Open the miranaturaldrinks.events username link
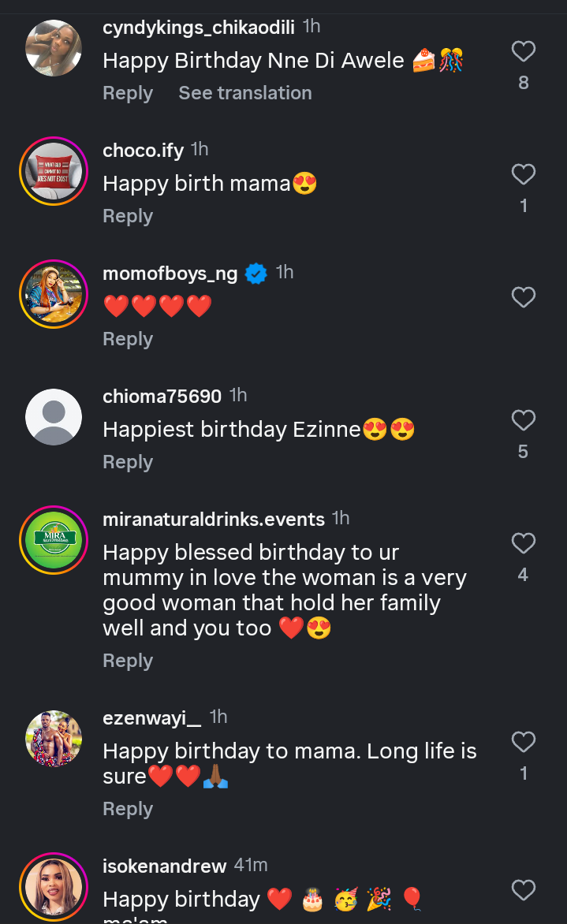The width and height of the screenshot is (567, 924). pyautogui.click(x=214, y=520)
